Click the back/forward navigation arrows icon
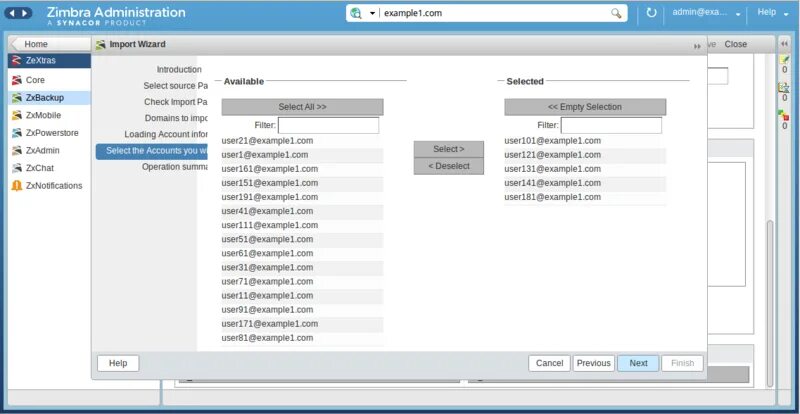 pos(18,13)
